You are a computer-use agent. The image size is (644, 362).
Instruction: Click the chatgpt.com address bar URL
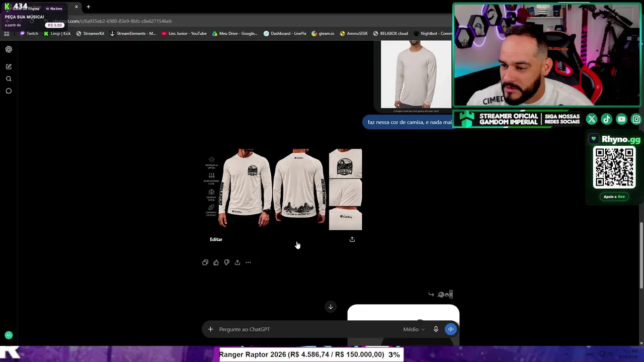click(x=112, y=21)
